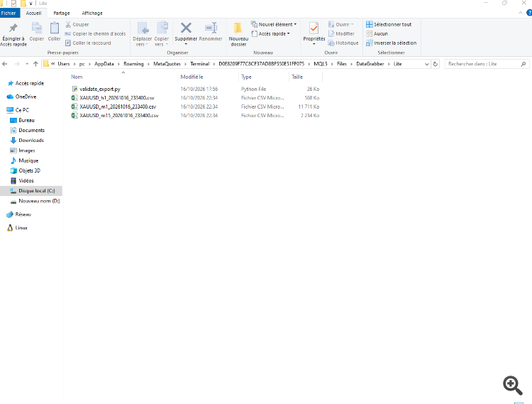Viewport: 532px width, 404px height.
Task: Open the Supprimer dropdown arrow
Action: [x=186, y=44]
